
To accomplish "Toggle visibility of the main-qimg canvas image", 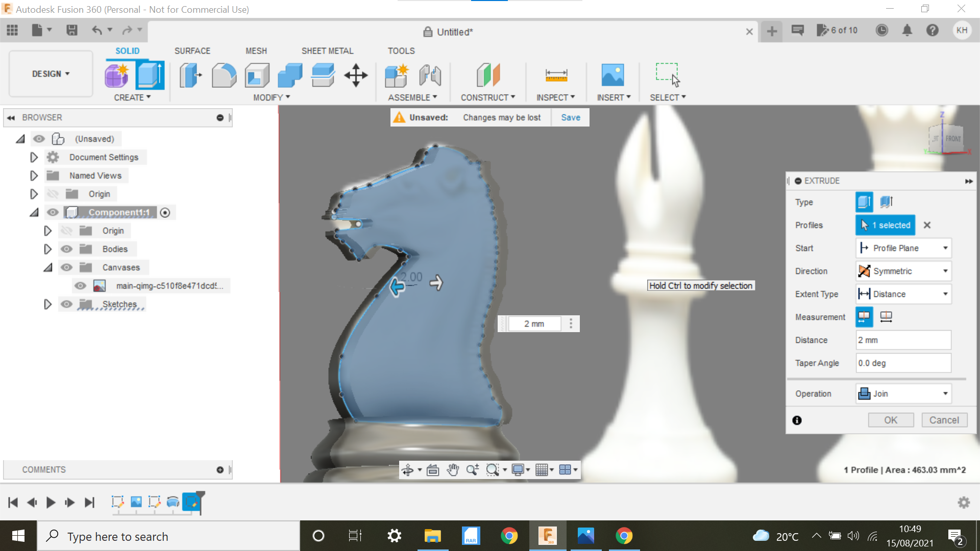I will [80, 286].
